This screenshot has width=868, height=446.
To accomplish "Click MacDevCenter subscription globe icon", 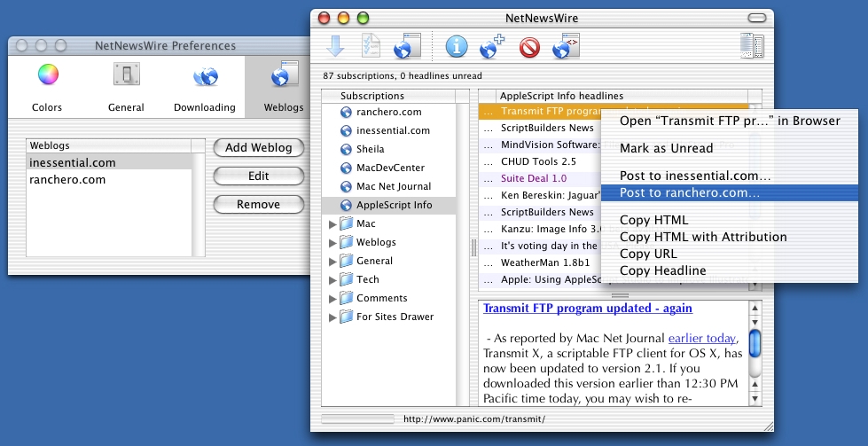I will click(x=346, y=168).
